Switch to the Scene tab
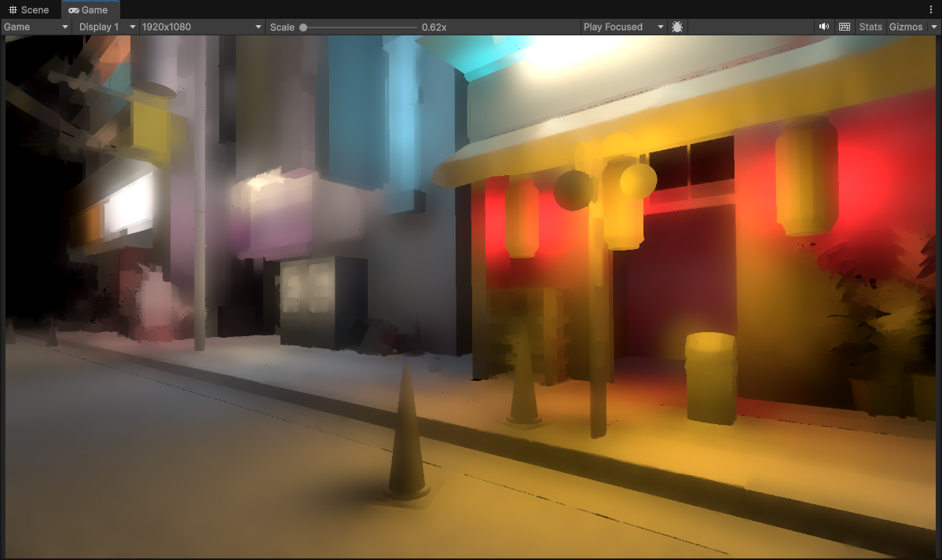Screen dimensions: 942x560 tap(29, 10)
